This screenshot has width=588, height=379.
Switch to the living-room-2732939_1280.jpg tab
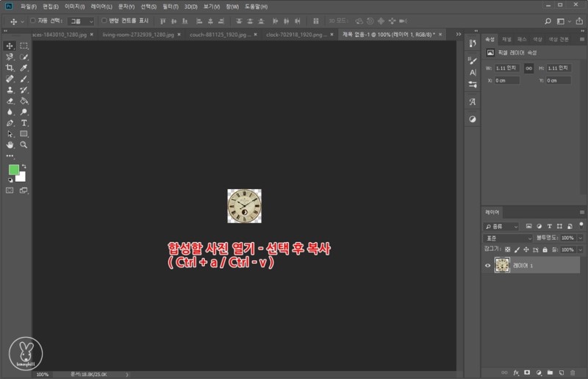click(x=138, y=35)
